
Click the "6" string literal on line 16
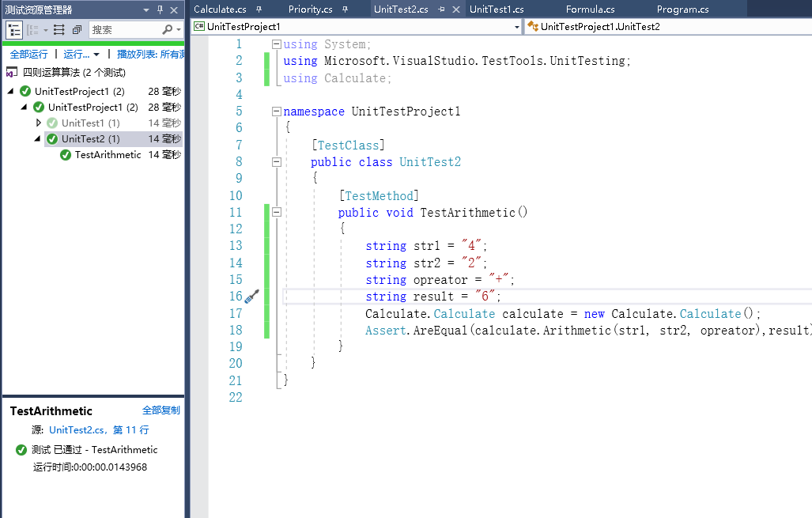point(485,297)
